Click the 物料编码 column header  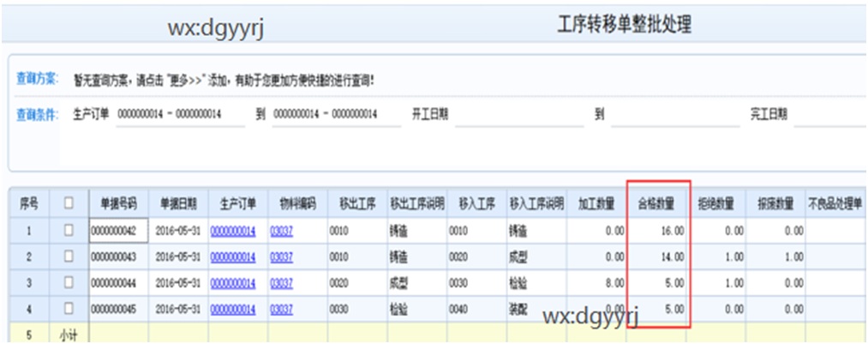[298, 204]
